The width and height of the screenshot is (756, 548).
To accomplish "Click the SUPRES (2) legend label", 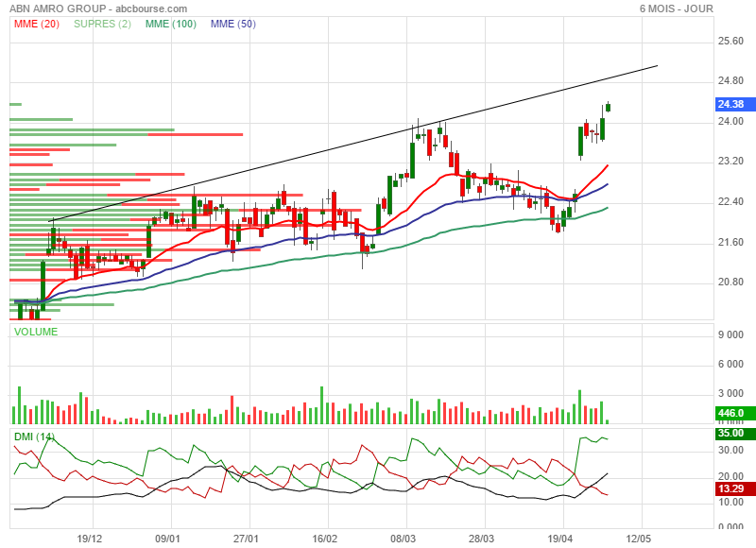I will click(102, 24).
